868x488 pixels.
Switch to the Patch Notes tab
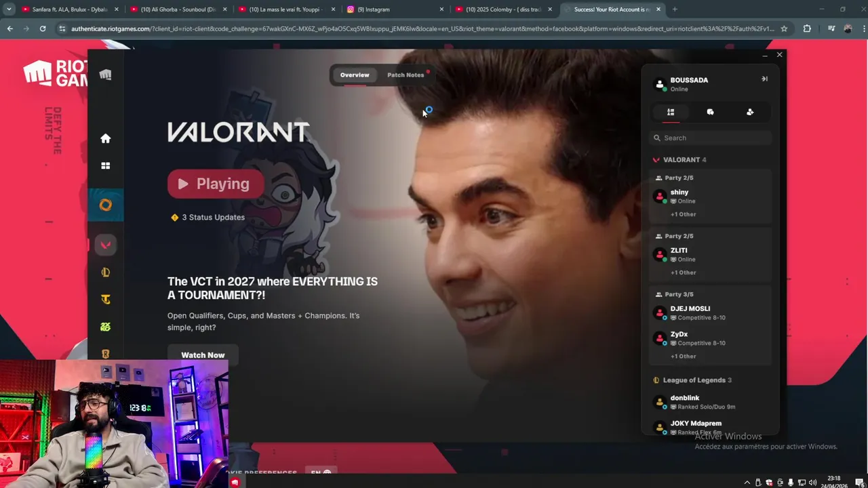coord(406,75)
